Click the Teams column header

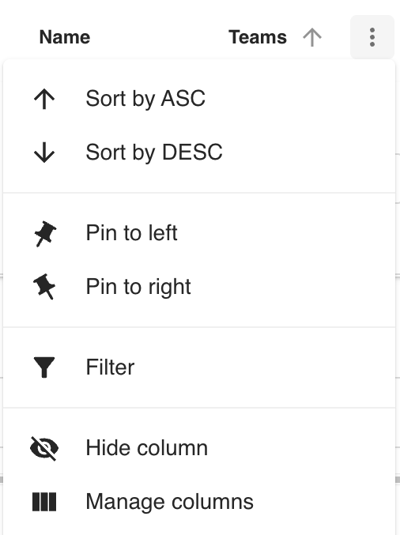(258, 37)
